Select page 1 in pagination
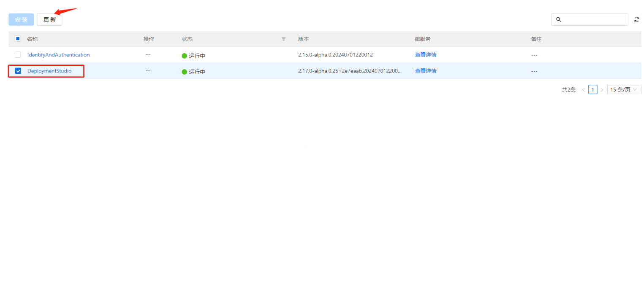The width and height of the screenshot is (644, 299). point(592,89)
